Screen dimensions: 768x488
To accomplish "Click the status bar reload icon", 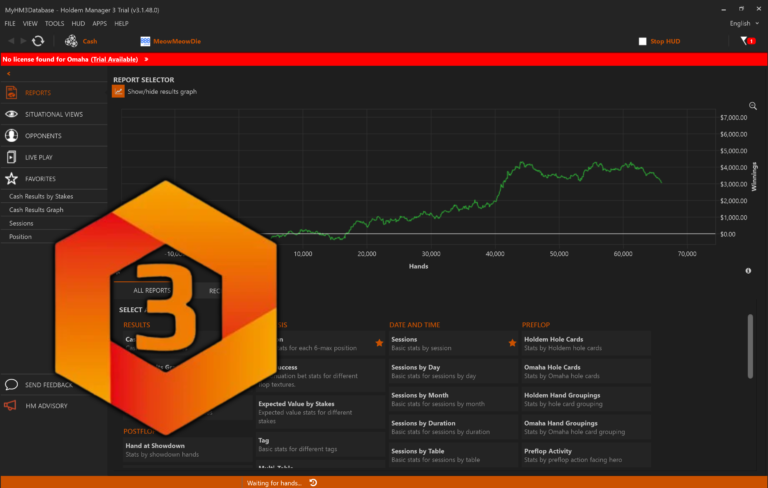I will pos(313,483).
